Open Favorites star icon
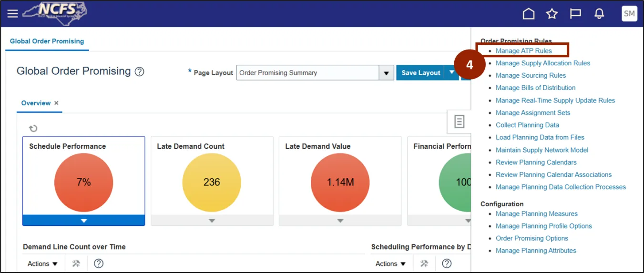This screenshot has width=644, height=273. pyautogui.click(x=552, y=14)
